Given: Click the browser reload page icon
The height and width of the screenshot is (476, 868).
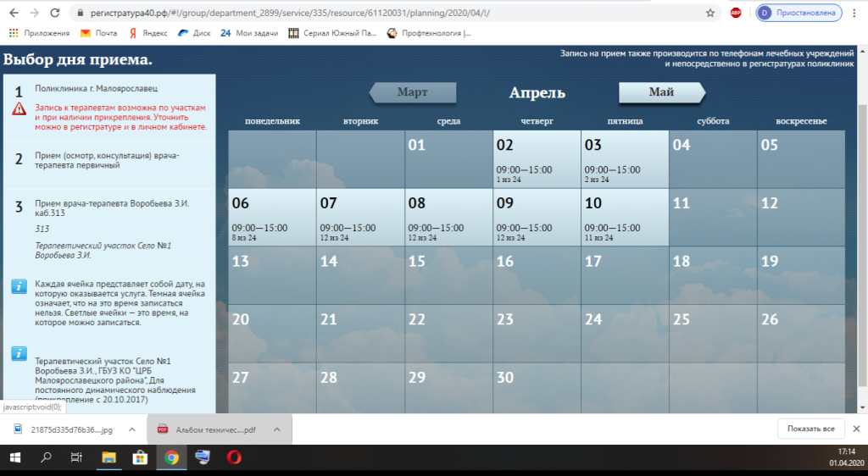Looking at the screenshot, I should [x=55, y=14].
